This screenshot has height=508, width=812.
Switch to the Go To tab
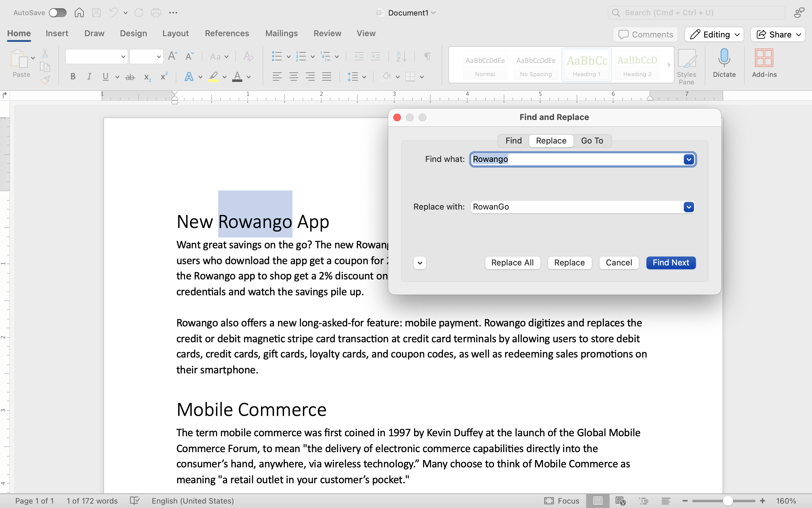(x=592, y=141)
